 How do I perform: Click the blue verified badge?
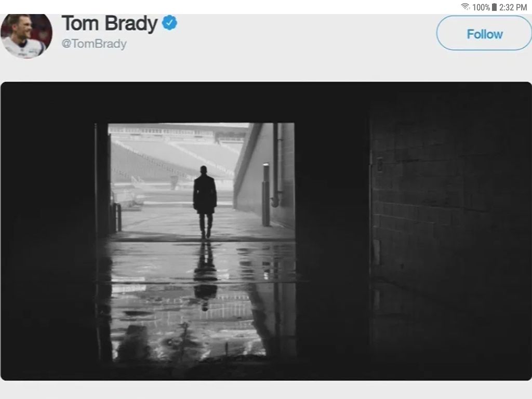coord(169,23)
